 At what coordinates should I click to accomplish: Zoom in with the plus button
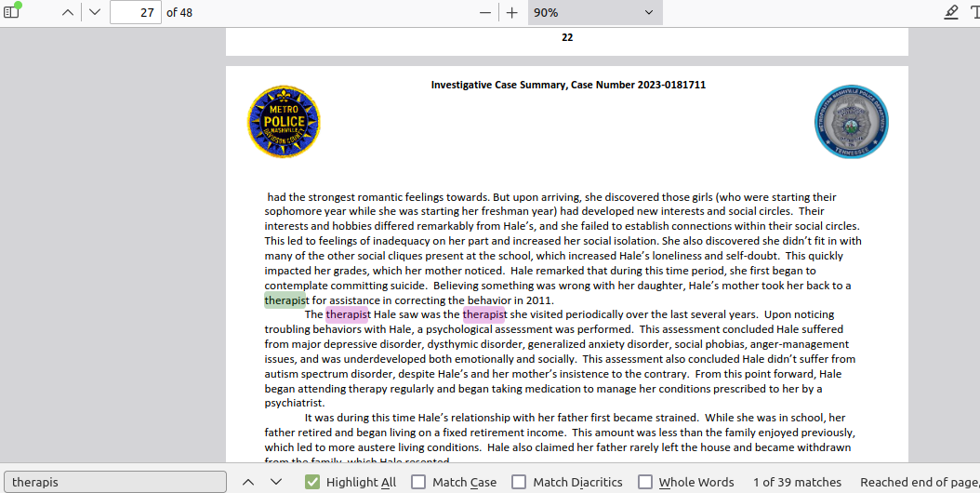[512, 12]
